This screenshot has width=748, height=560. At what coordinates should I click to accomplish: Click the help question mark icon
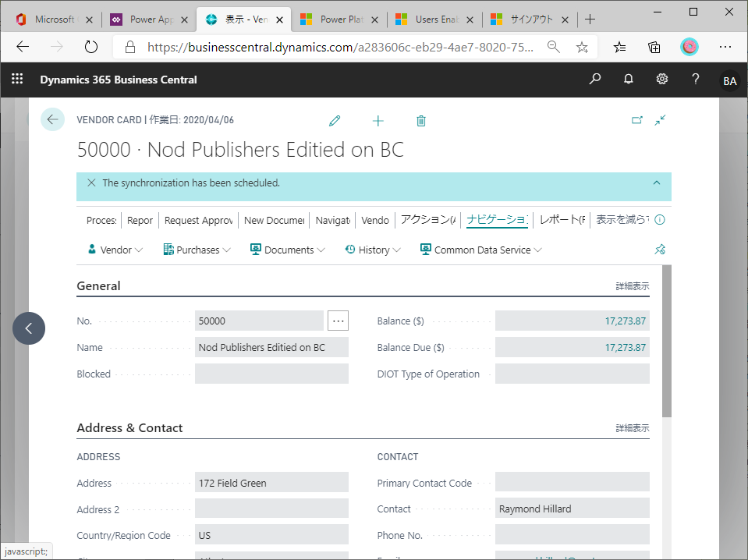click(x=696, y=79)
